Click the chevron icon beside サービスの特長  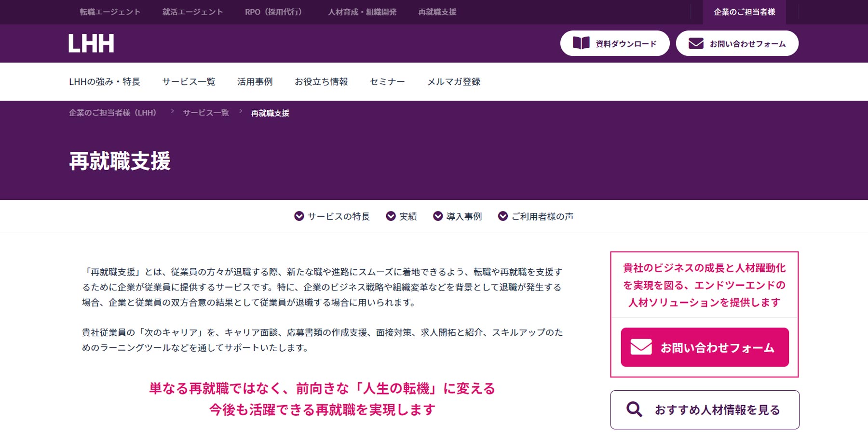pos(299,216)
